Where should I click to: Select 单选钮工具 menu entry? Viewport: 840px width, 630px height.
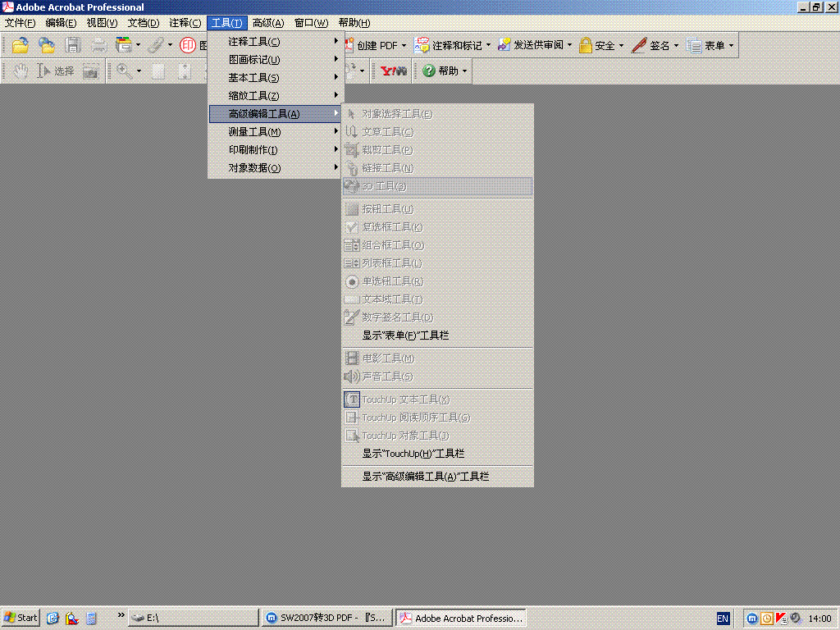(437, 281)
